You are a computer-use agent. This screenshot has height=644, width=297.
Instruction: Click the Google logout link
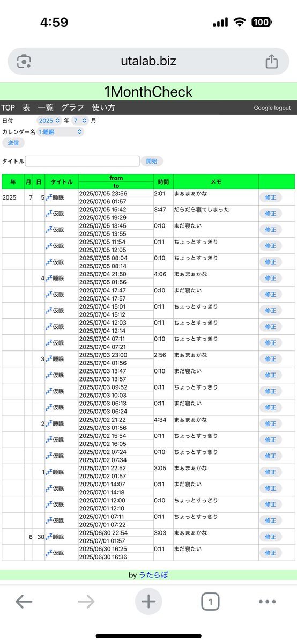[272, 108]
